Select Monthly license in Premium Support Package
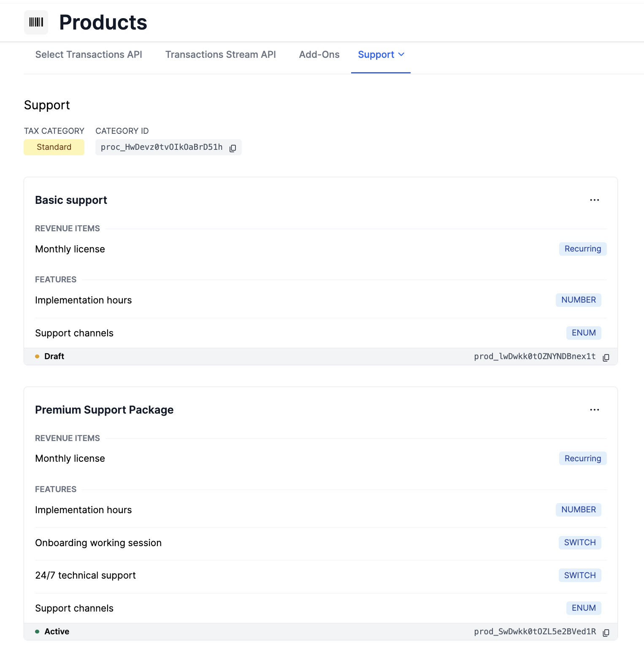 click(70, 458)
